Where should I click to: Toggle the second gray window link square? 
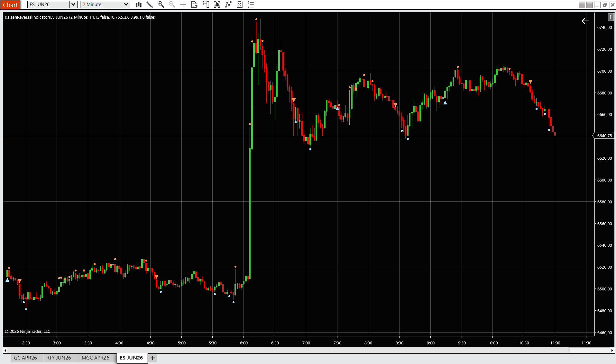pyautogui.click(x=589, y=5)
